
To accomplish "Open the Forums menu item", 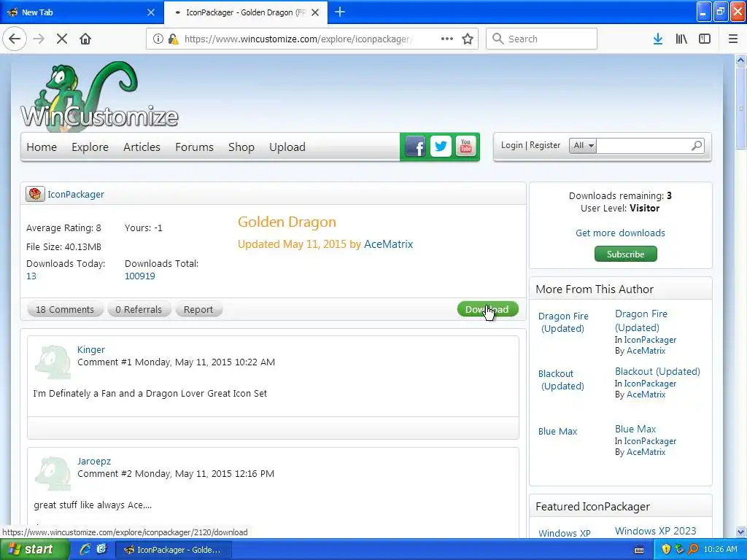I will pyautogui.click(x=194, y=147).
